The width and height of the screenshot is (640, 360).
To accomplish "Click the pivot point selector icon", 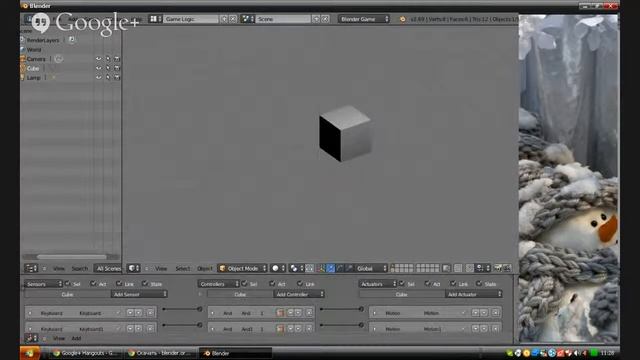I will (x=296, y=268).
